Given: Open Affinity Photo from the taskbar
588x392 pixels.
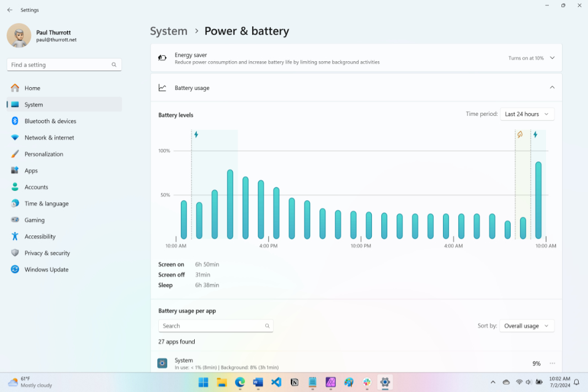Looking at the screenshot, I should pos(330,382).
